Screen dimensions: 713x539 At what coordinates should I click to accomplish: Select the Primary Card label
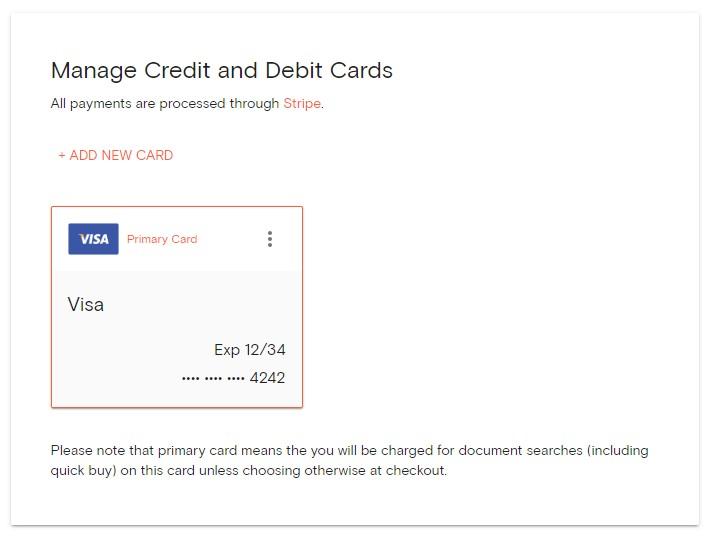pos(162,239)
